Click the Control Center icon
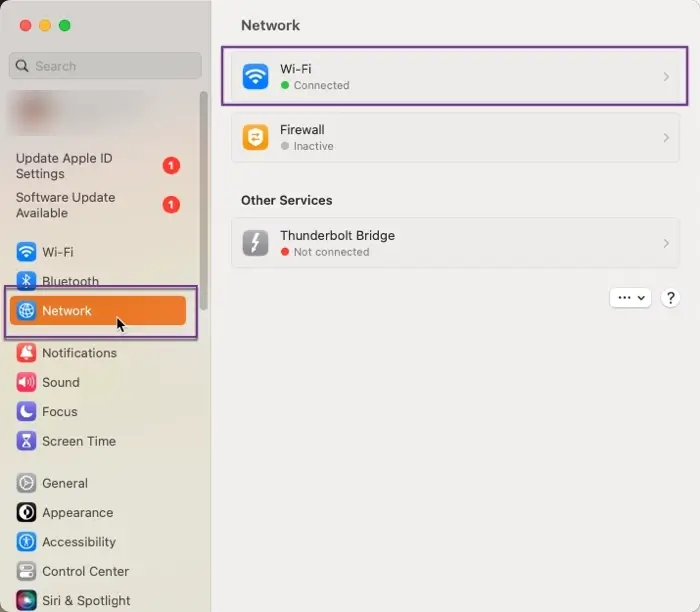Viewport: 700px width, 612px height. tap(26, 571)
